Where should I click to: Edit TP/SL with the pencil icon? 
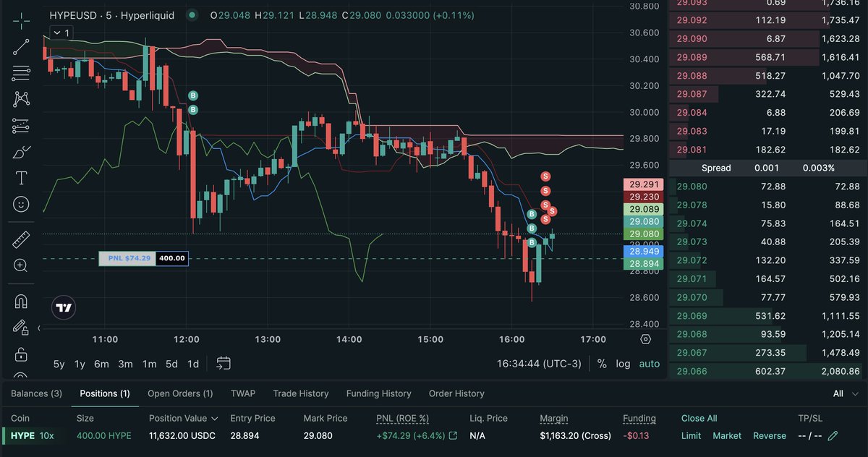coord(833,435)
